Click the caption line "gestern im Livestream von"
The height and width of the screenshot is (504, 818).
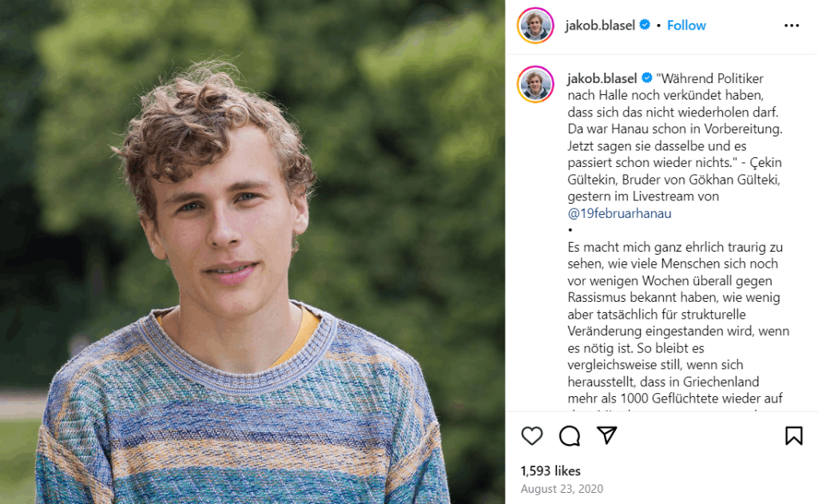pos(643,196)
